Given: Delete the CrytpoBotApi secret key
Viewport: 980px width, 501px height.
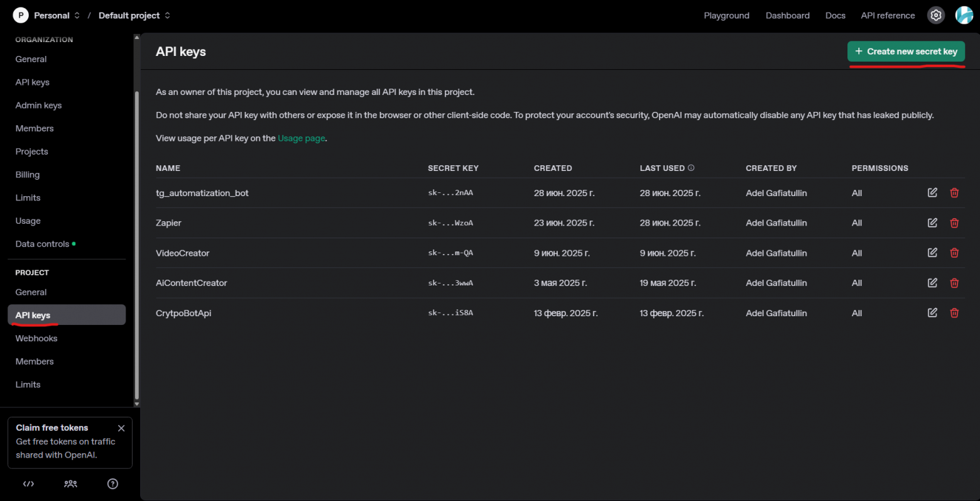Looking at the screenshot, I should [954, 312].
